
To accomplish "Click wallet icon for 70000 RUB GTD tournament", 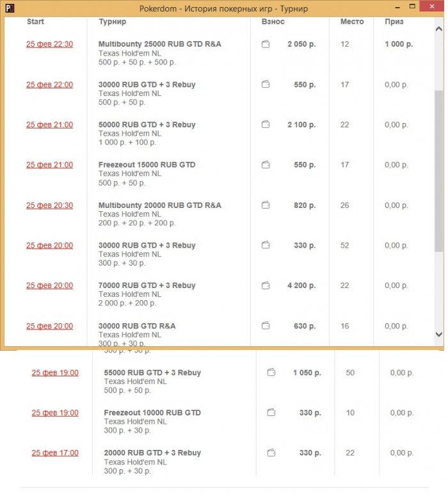I will point(266,285).
